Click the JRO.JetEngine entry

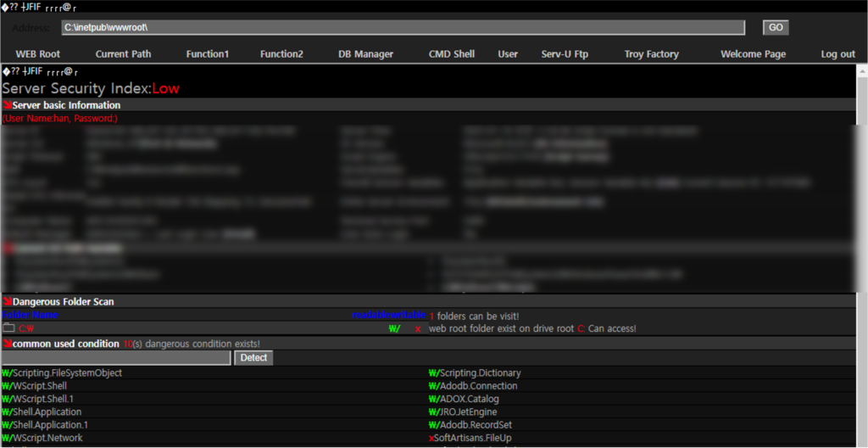click(468, 412)
